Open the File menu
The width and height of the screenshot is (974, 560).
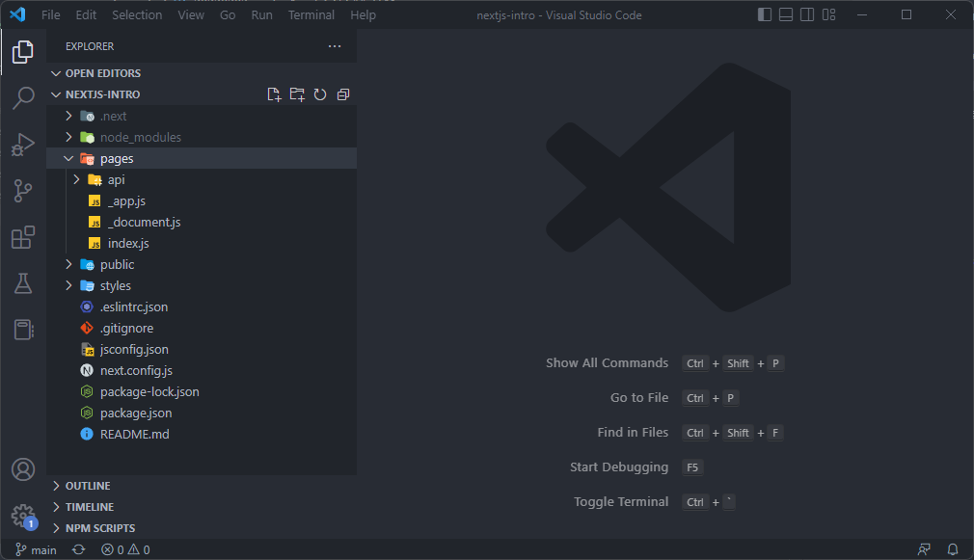click(x=51, y=14)
